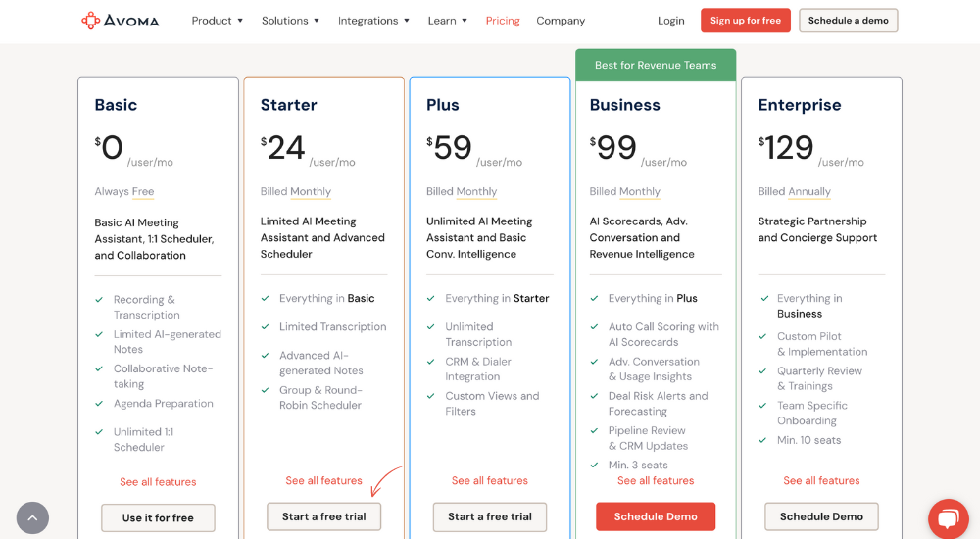This screenshot has height=539, width=980.
Task: Click Schedule Demo in the Business plan
Action: (x=656, y=516)
